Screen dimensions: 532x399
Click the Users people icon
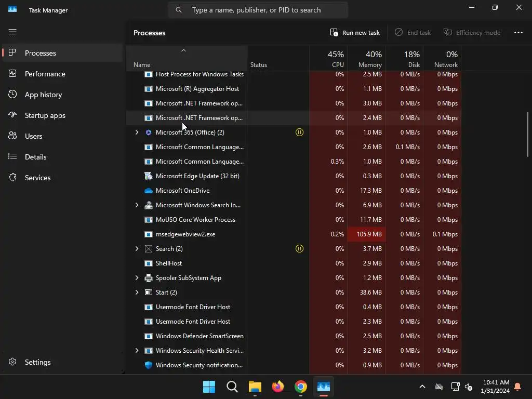[12, 136]
